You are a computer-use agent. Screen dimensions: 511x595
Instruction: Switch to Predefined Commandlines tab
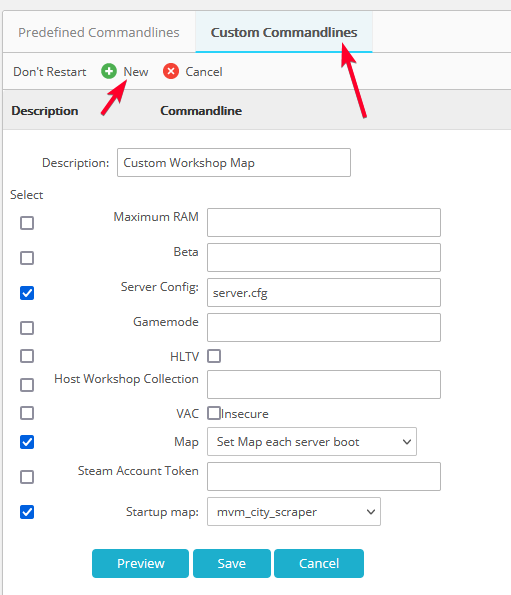[99, 32]
